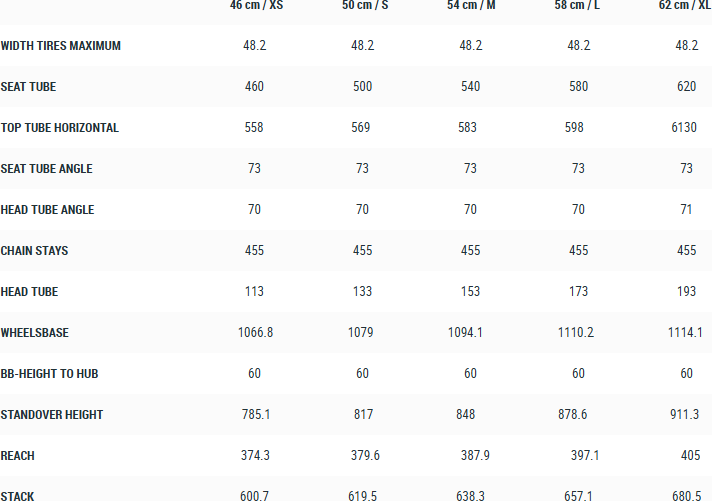Click the 397.1 reach value
The width and height of the screenshot is (712, 501).
(x=585, y=456)
